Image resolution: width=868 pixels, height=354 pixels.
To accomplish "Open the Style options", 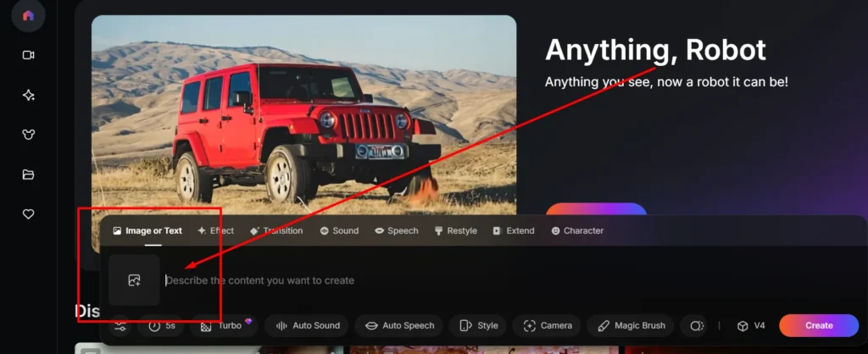I will click(479, 326).
